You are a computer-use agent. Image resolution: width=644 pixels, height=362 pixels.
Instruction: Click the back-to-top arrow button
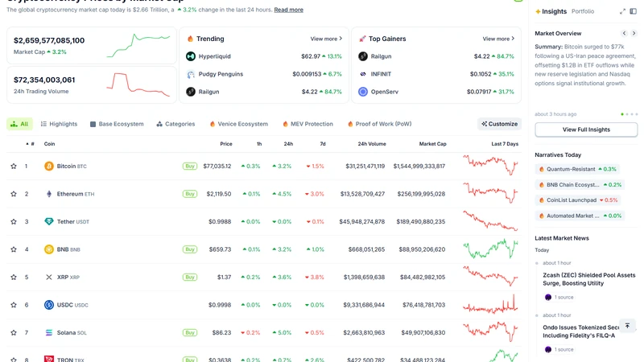point(627,326)
